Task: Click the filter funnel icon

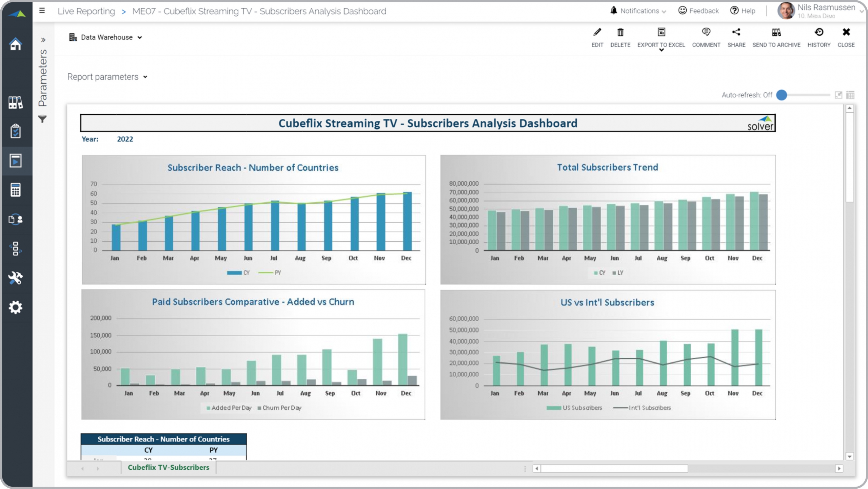Action: 42,119
